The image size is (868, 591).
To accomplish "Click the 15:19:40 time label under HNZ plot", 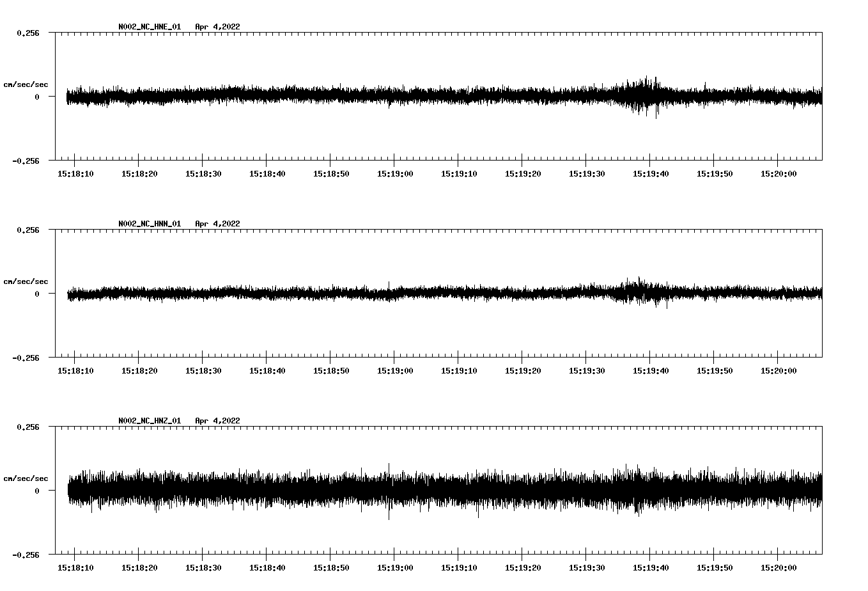I will pos(651,567).
